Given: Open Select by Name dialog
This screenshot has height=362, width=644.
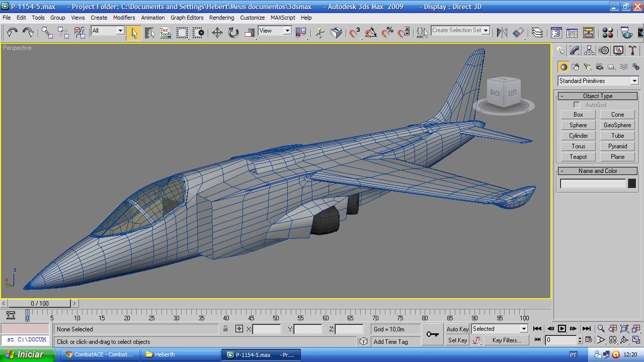Looking at the screenshot, I should 149,33.
